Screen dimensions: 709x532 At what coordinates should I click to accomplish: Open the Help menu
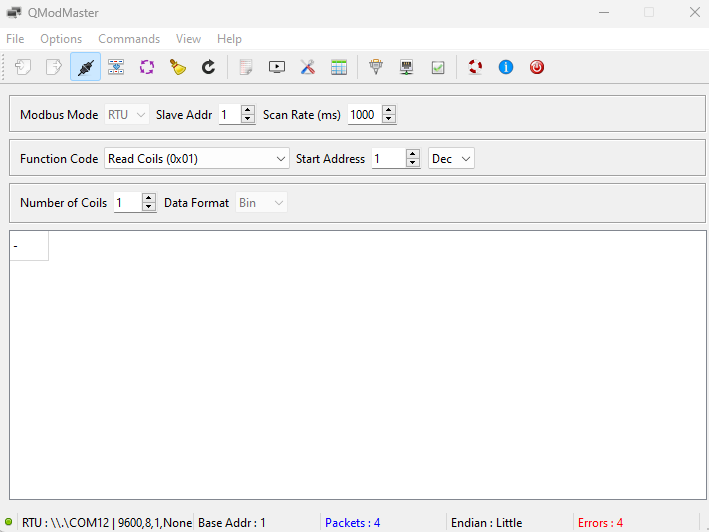click(229, 39)
